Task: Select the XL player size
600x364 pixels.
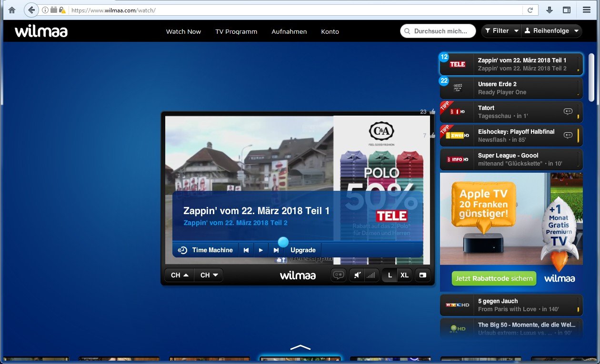Action: [x=404, y=275]
